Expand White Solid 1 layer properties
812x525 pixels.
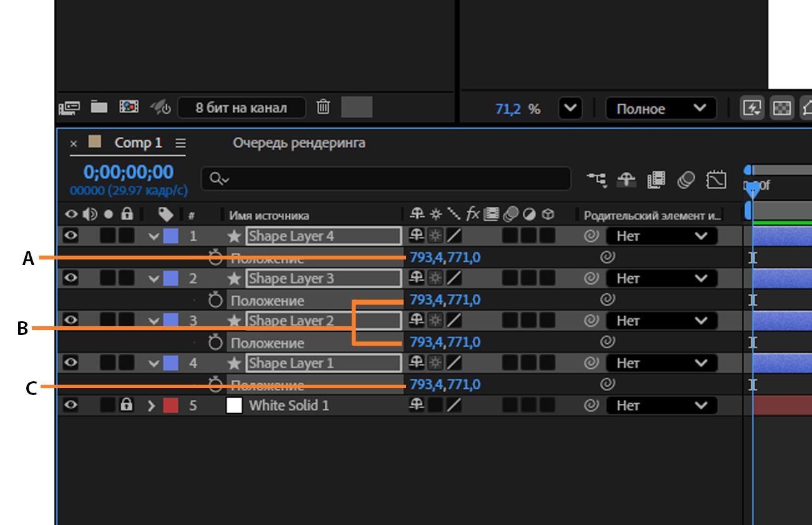point(151,406)
